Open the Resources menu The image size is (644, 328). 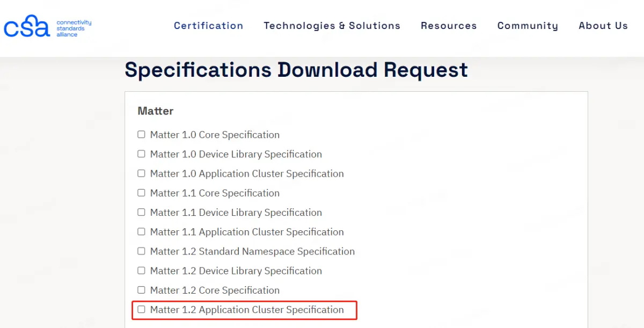(x=449, y=26)
